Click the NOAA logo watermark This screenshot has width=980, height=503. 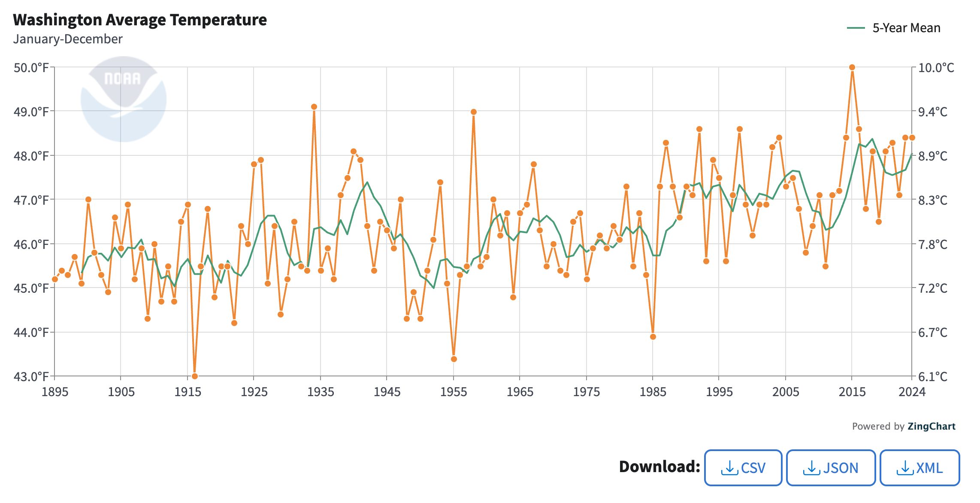123,99
